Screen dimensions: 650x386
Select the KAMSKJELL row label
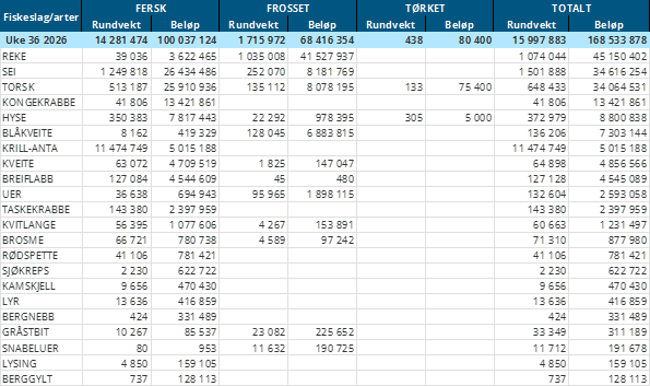29,286
